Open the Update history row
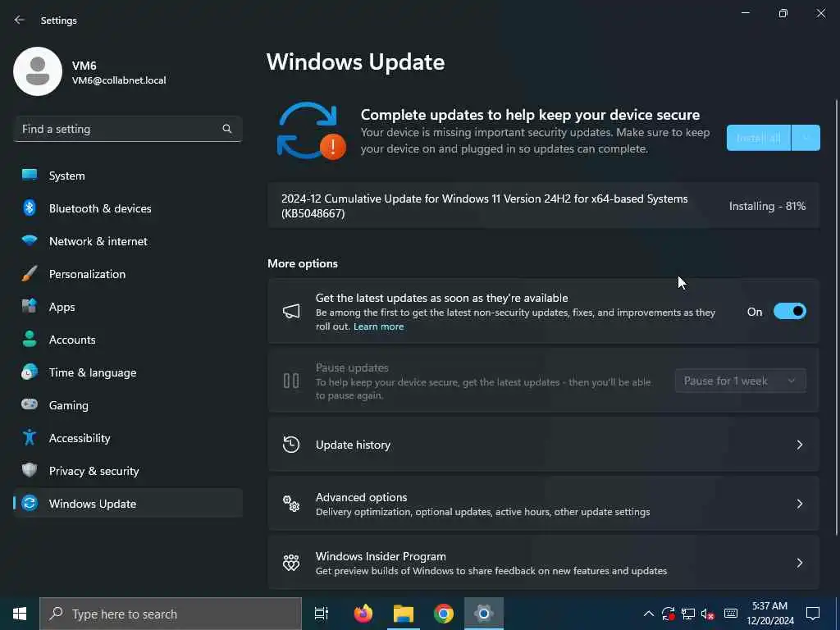 (x=544, y=445)
